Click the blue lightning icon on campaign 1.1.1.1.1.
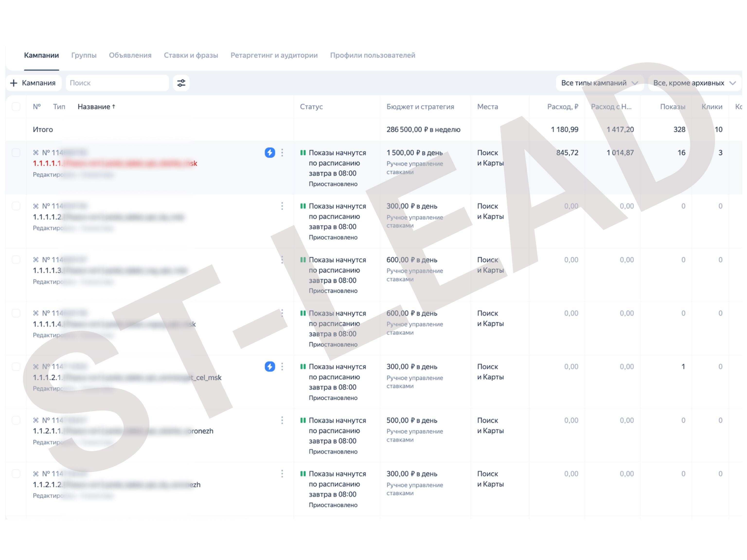This screenshot has height=560, width=747. click(x=269, y=153)
